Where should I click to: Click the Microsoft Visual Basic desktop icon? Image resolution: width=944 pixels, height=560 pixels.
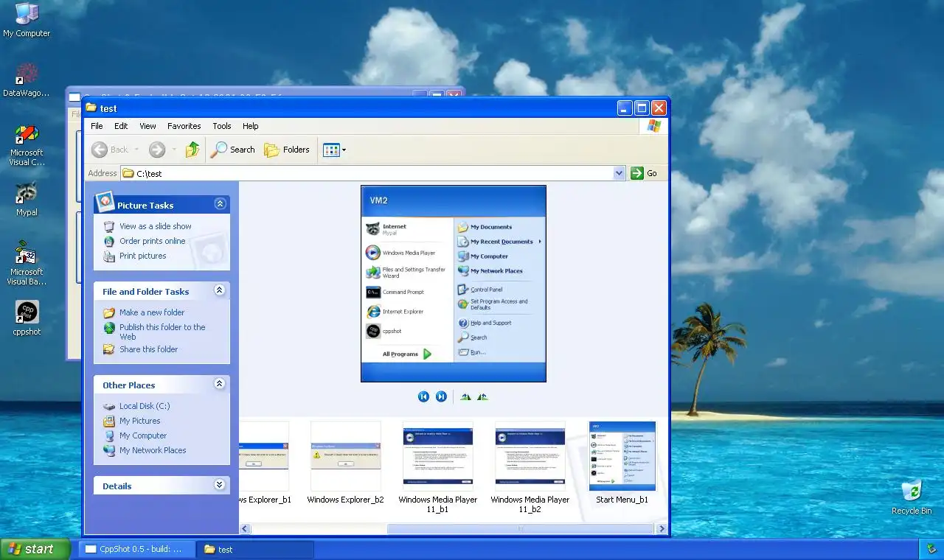[27, 263]
